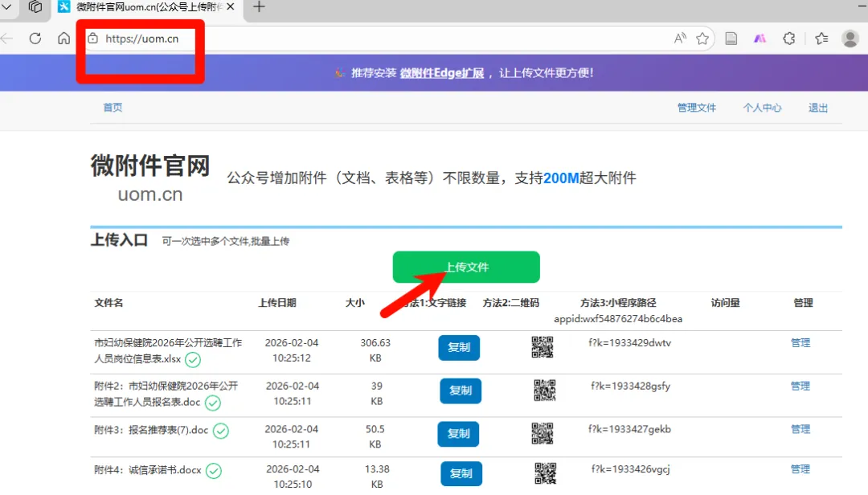Open a new tab with plus button
The height and width of the screenshot is (495, 868).
pyautogui.click(x=259, y=7)
